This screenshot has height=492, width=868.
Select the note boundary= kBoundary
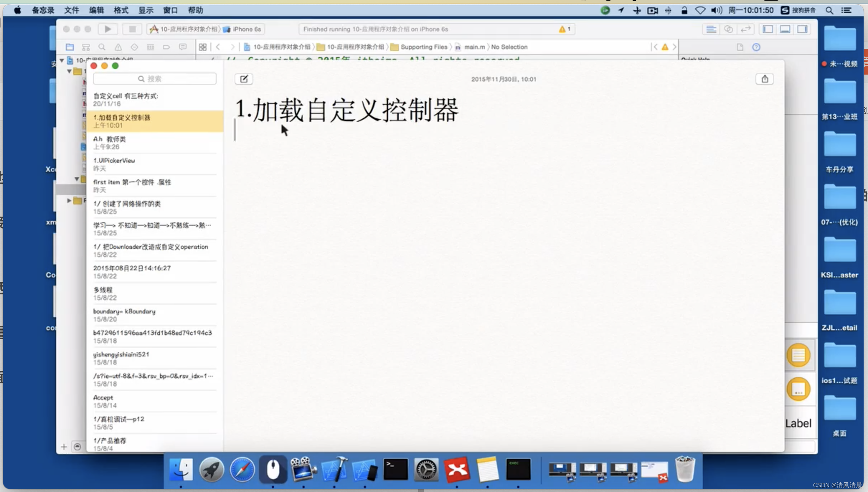(x=155, y=315)
